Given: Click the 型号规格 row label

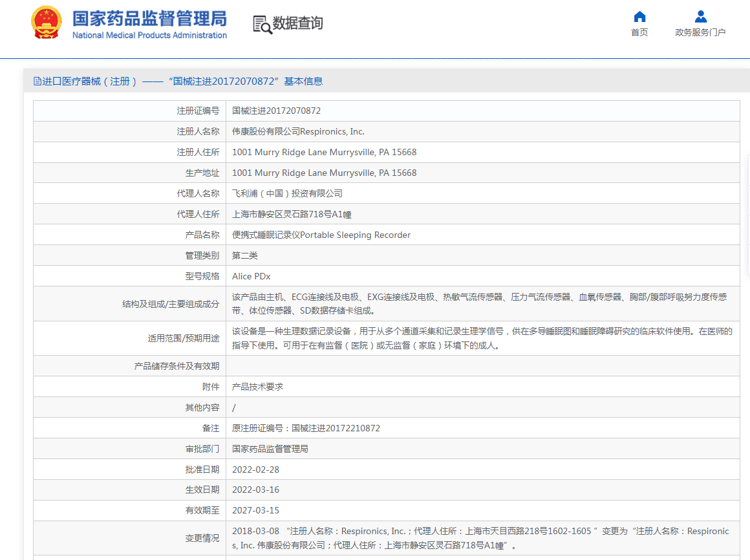Looking at the screenshot, I should click(202, 276).
